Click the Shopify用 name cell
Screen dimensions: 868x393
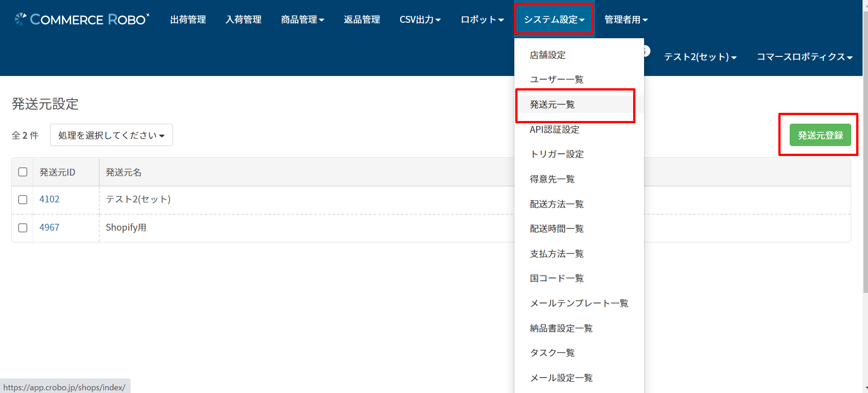[x=126, y=227]
